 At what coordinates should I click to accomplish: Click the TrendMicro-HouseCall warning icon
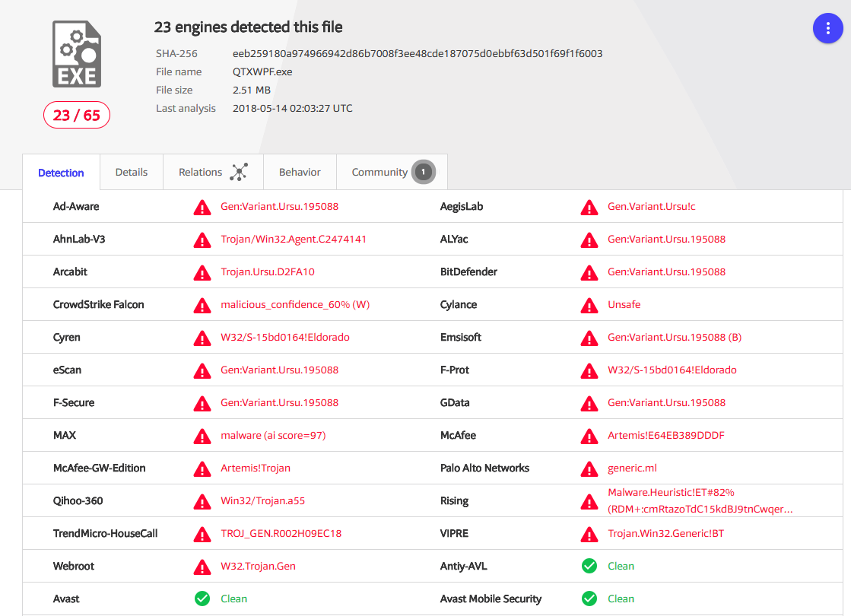click(x=202, y=534)
